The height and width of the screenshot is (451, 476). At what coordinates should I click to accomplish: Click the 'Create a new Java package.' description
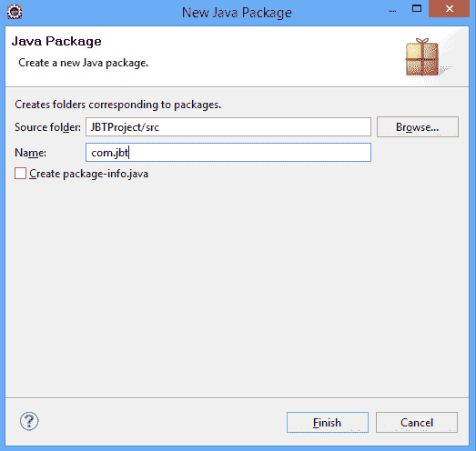click(x=84, y=63)
